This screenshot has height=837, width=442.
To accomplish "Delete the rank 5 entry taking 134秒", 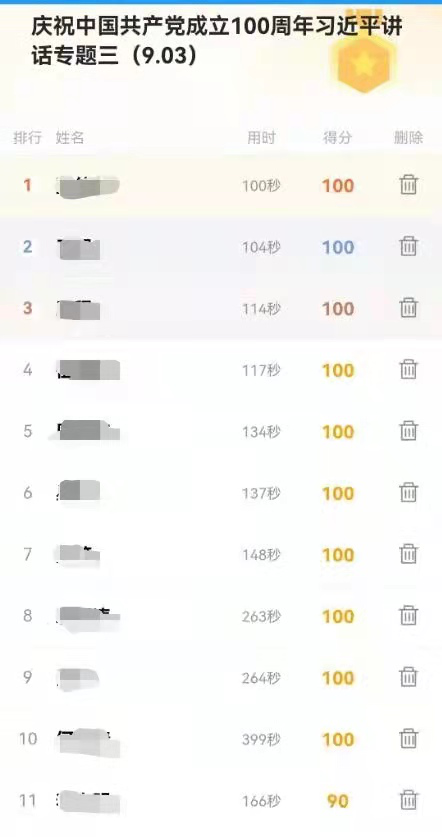I will [408, 431].
